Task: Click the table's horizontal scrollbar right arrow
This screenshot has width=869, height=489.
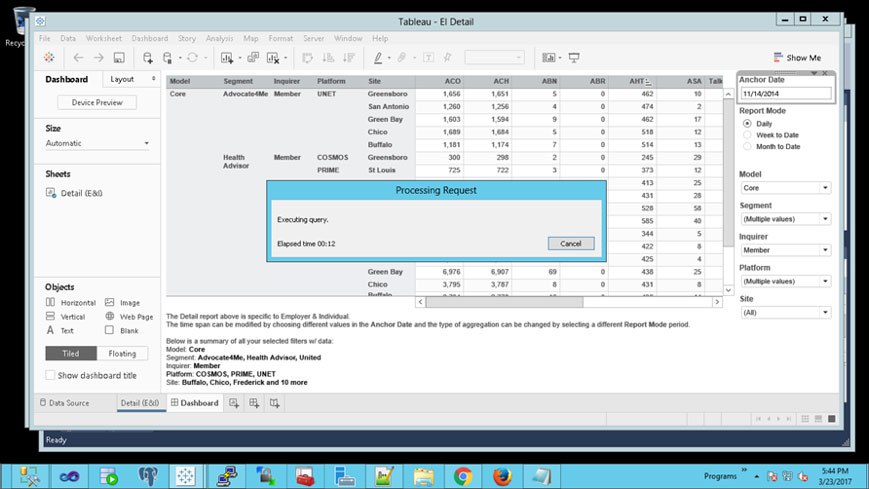Action: click(x=717, y=302)
